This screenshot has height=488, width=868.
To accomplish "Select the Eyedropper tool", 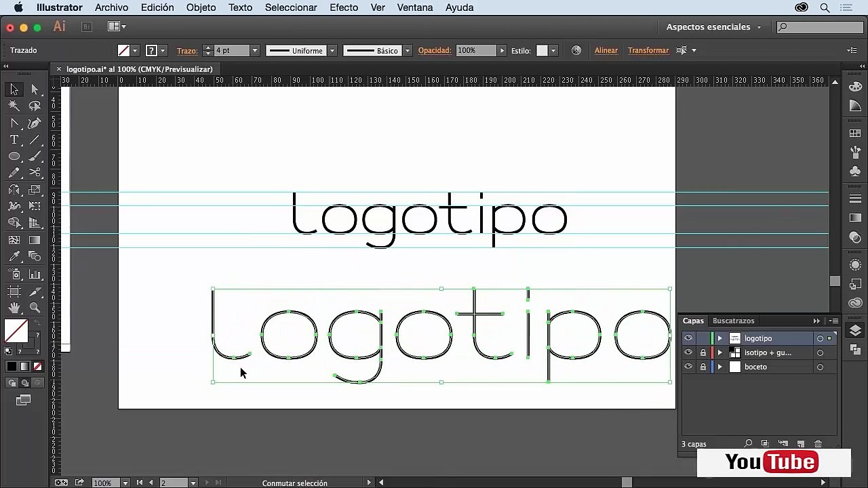I will click(x=14, y=256).
